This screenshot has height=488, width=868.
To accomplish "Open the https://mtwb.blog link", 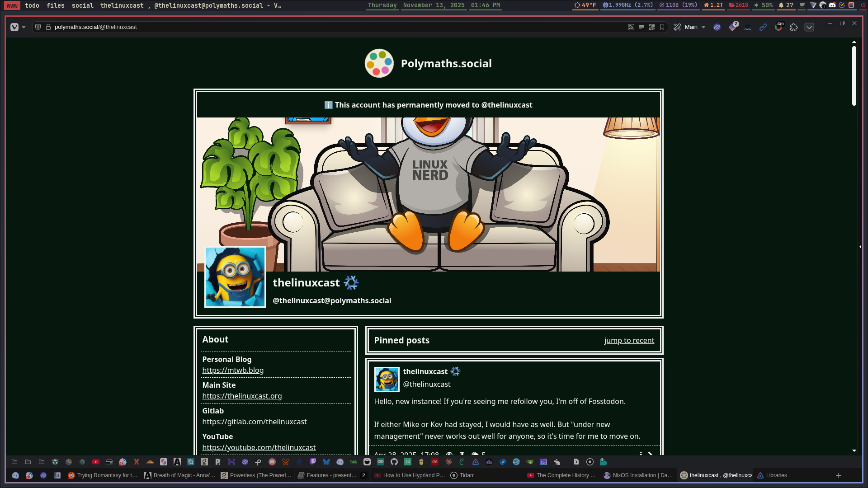I will pyautogui.click(x=233, y=370).
